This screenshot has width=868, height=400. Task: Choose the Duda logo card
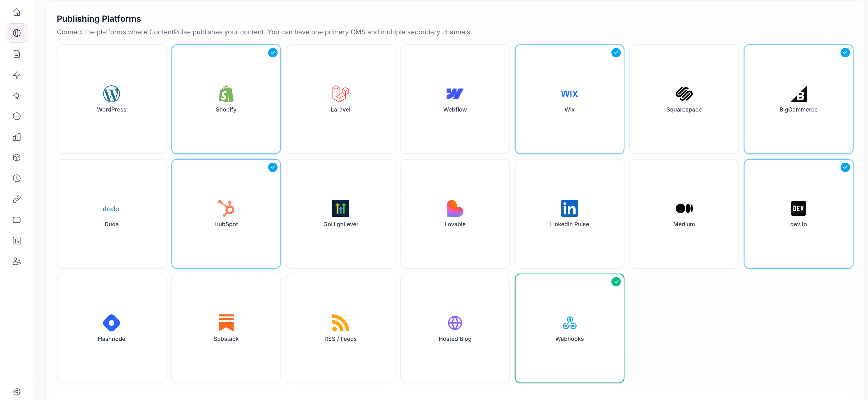(x=111, y=214)
